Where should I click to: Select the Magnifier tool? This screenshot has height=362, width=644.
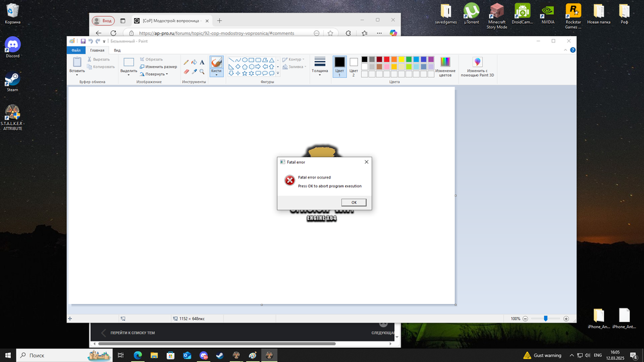[202, 71]
